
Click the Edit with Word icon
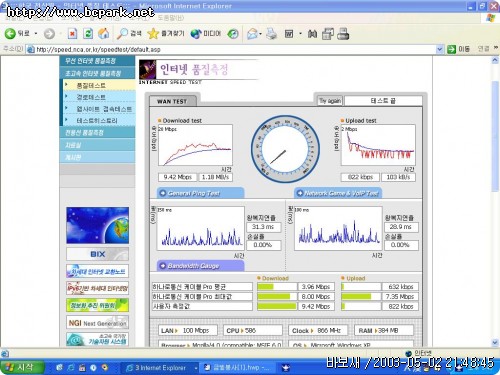[x=289, y=34]
